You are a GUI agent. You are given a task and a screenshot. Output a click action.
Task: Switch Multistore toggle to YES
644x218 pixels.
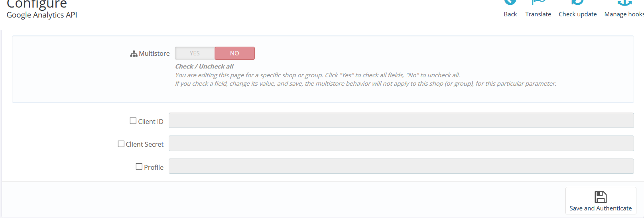coord(195,53)
